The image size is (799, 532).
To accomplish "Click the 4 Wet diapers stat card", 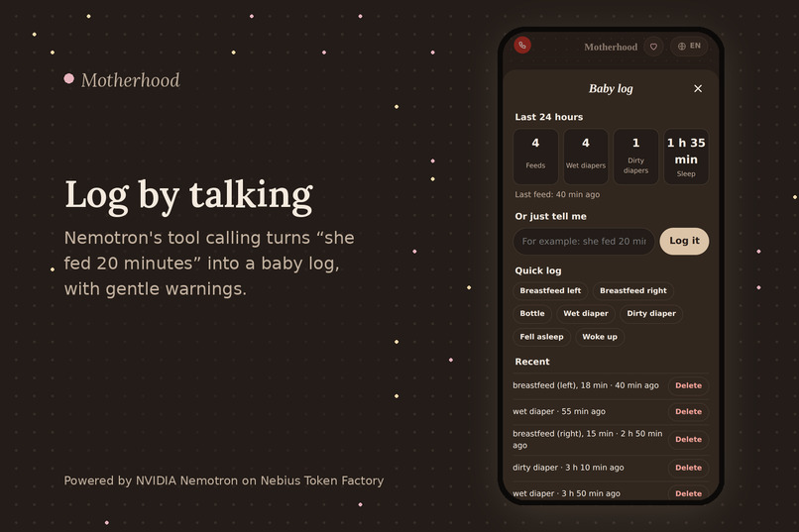I will click(x=586, y=157).
